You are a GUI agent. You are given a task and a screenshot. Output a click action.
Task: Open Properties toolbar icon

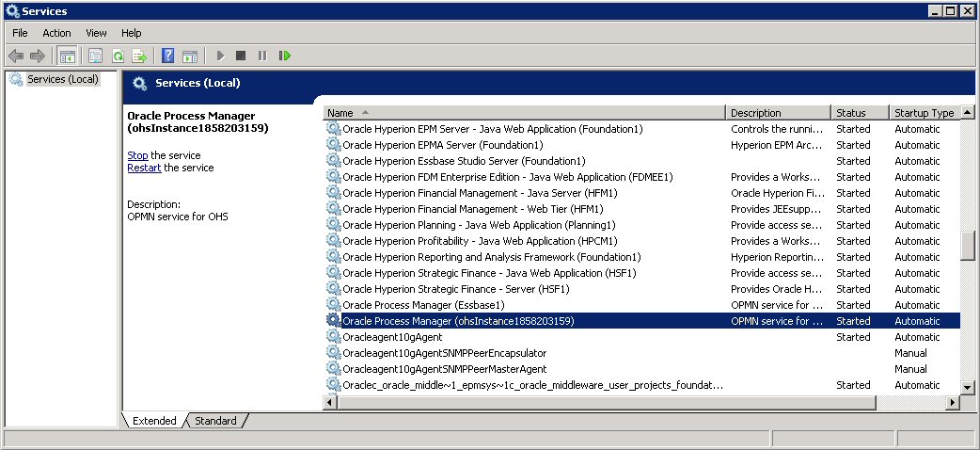(95, 56)
